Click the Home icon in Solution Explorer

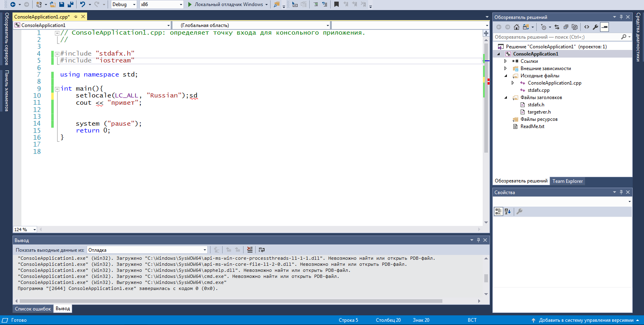pos(517,27)
